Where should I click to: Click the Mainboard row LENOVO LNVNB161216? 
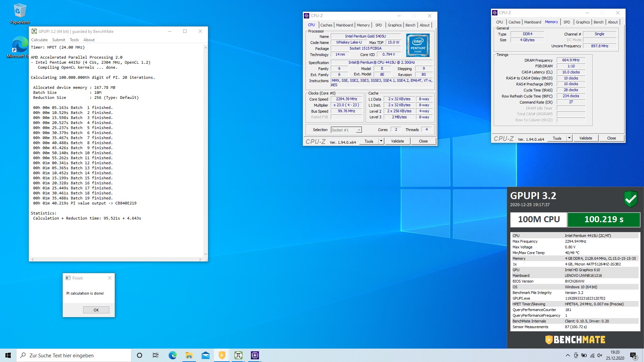[x=575, y=276]
